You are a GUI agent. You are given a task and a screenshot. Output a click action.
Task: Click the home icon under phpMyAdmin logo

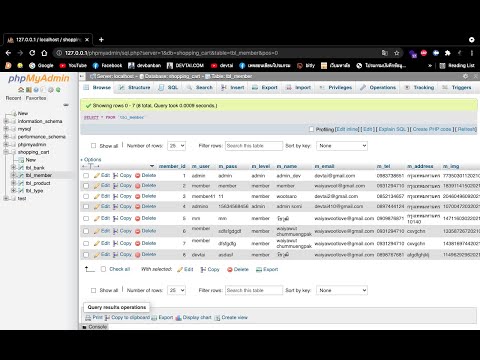(21, 90)
